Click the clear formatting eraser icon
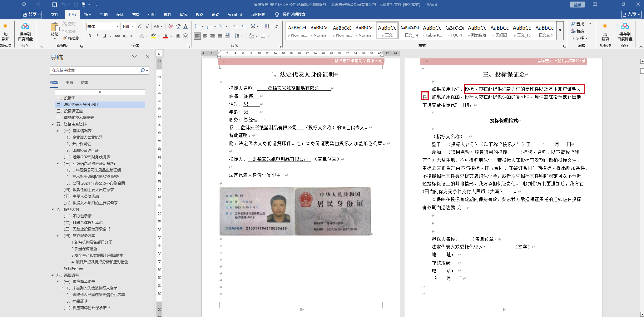The image size is (644, 317). click(170, 27)
